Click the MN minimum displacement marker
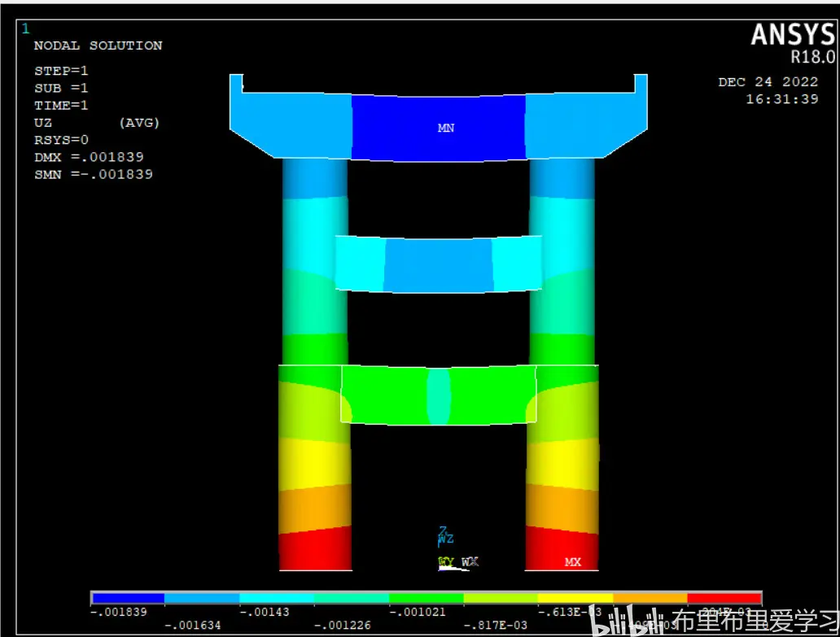This screenshot has height=637, width=840. [445, 129]
